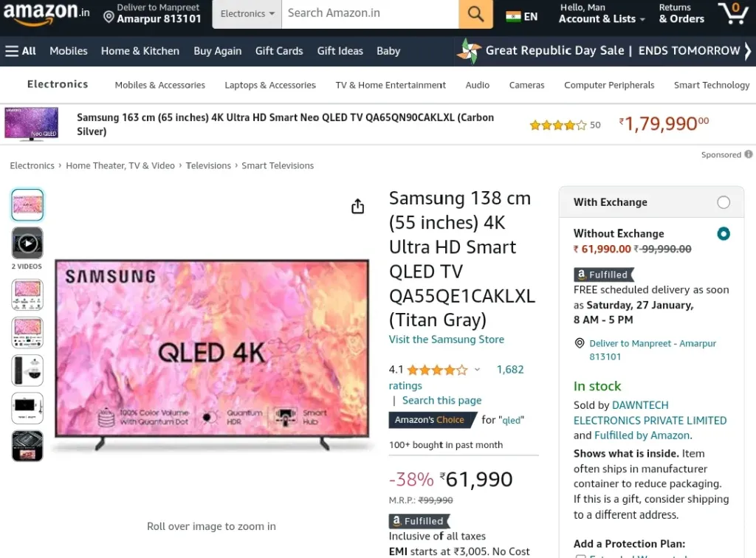Select the Without Exchange radio button

[724, 234]
